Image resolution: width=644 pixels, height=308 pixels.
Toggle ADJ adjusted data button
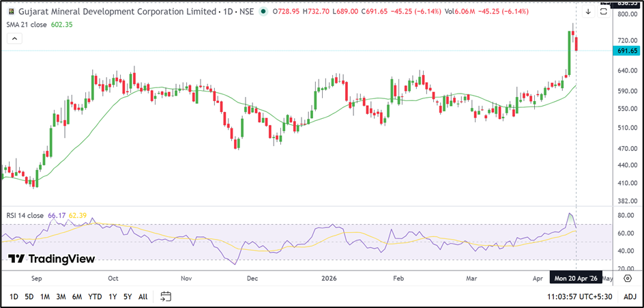(630, 296)
